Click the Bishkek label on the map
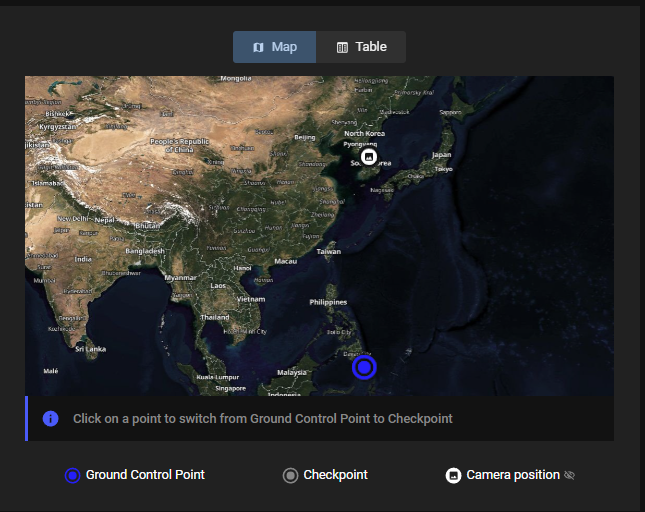The height and width of the screenshot is (512, 645). pyautogui.click(x=58, y=114)
